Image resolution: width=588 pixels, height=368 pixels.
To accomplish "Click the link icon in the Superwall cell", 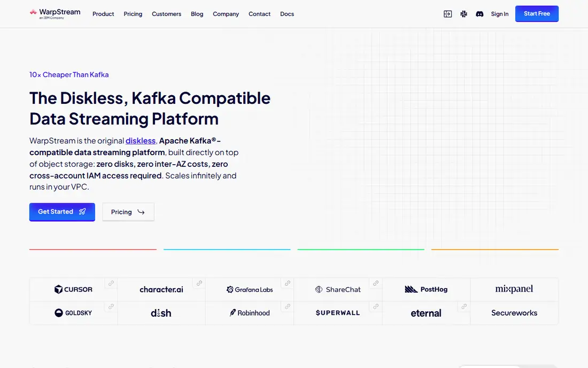I will point(375,306).
